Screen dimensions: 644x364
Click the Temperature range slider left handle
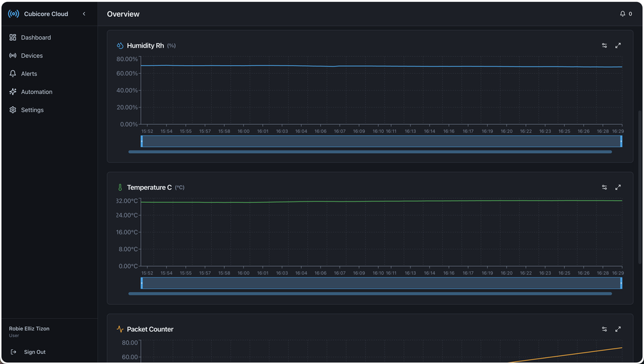pos(142,283)
